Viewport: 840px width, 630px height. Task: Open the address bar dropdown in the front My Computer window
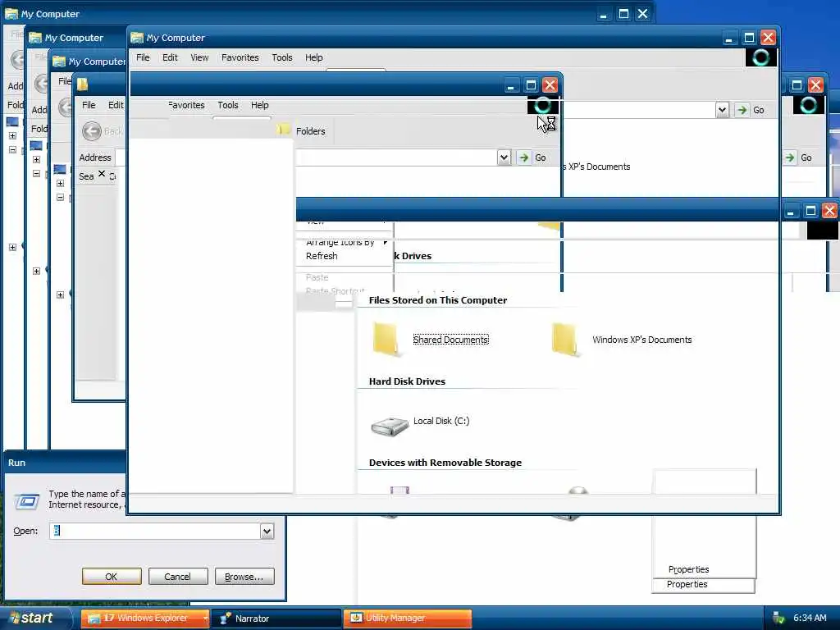tap(722, 110)
